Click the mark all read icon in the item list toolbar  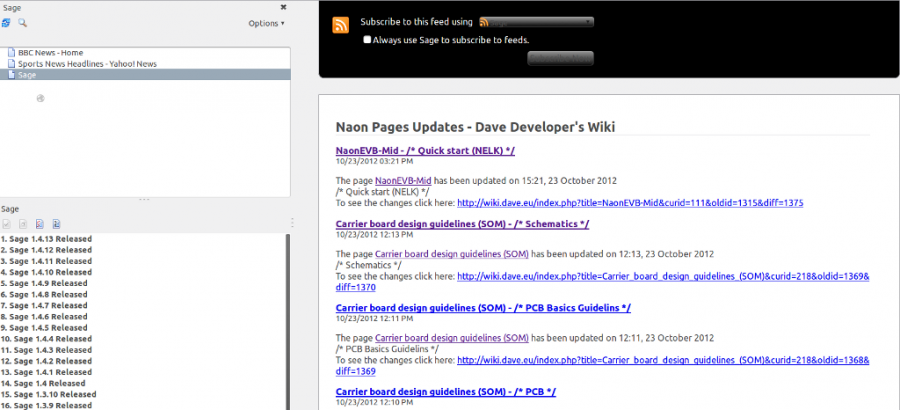[x=7, y=223]
